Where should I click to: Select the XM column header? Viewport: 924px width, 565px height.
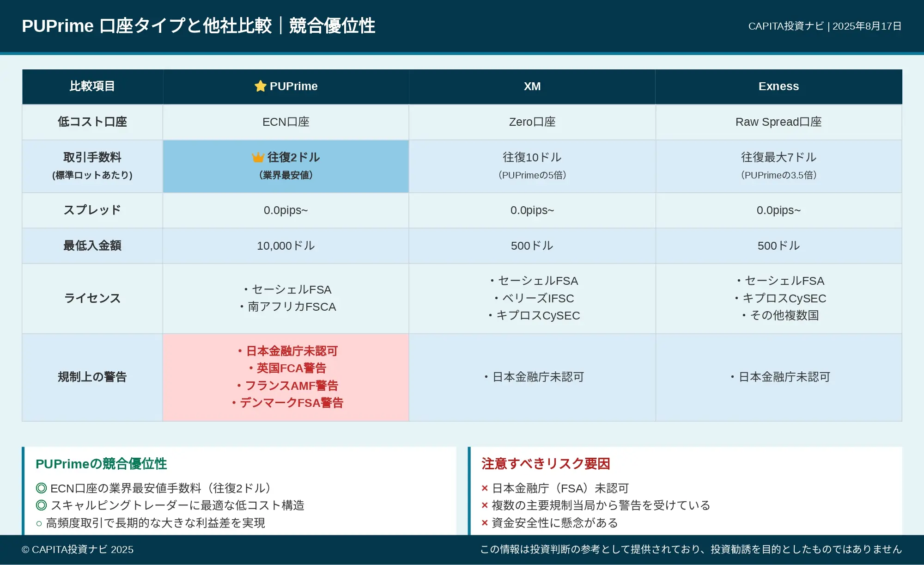(532, 86)
